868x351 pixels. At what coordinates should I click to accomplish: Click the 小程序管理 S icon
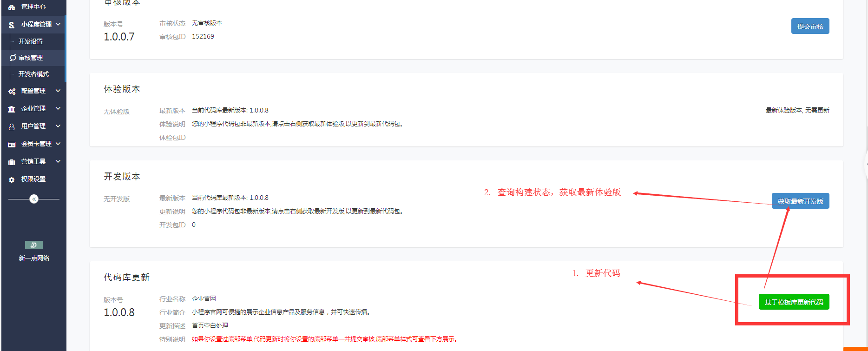(x=12, y=25)
